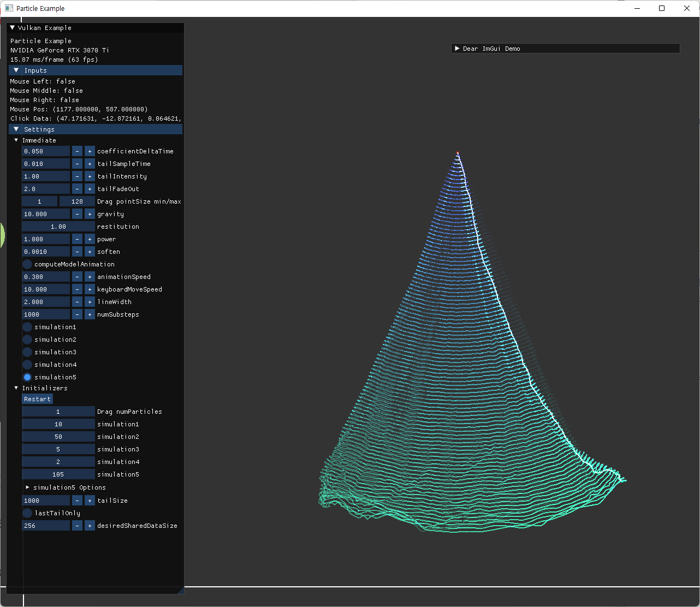Select simulation4 radio button

click(27, 365)
